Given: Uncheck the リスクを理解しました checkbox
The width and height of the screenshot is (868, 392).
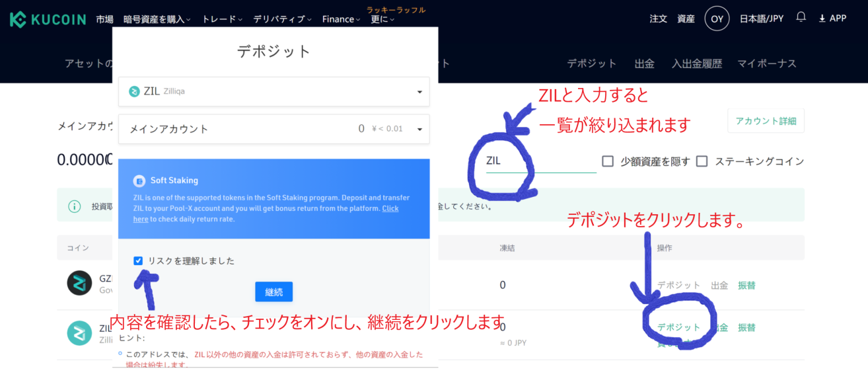Looking at the screenshot, I should tap(138, 260).
